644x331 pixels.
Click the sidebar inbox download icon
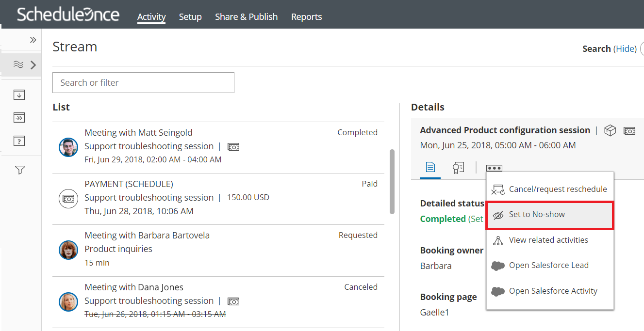pyautogui.click(x=19, y=95)
